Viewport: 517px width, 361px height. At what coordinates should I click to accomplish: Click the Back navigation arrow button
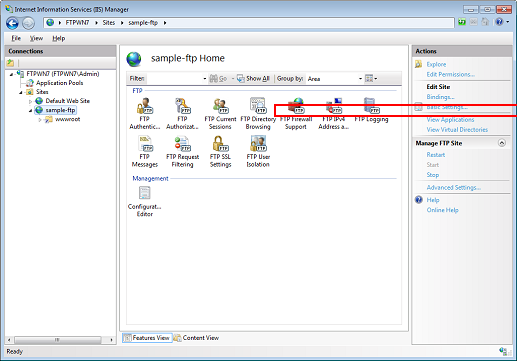click(x=13, y=23)
